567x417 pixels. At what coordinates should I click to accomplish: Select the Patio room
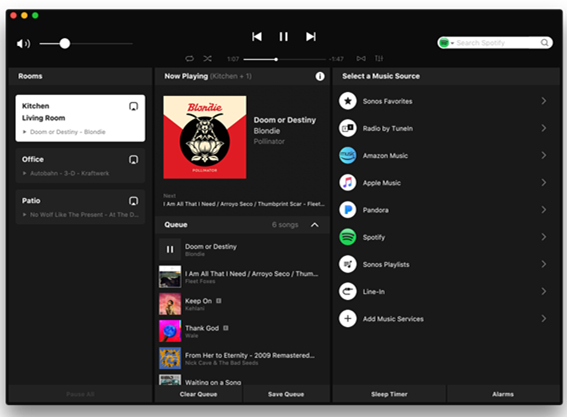[80, 207]
